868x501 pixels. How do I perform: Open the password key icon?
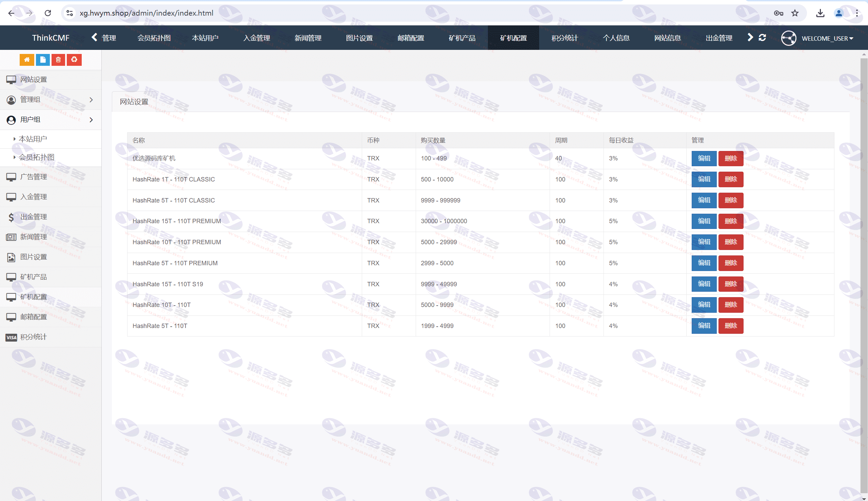click(778, 13)
